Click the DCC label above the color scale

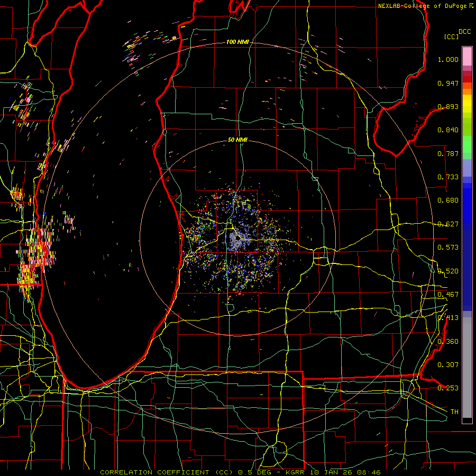tap(465, 32)
